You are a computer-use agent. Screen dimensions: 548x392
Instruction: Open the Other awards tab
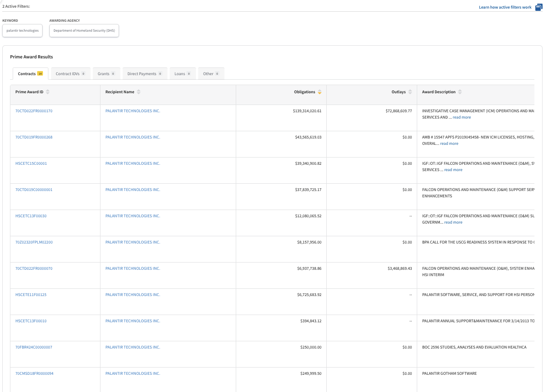pyautogui.click(x=211, y=73)
